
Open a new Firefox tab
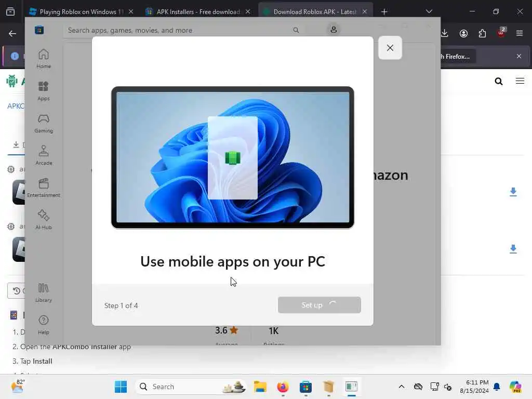[384, 12]
